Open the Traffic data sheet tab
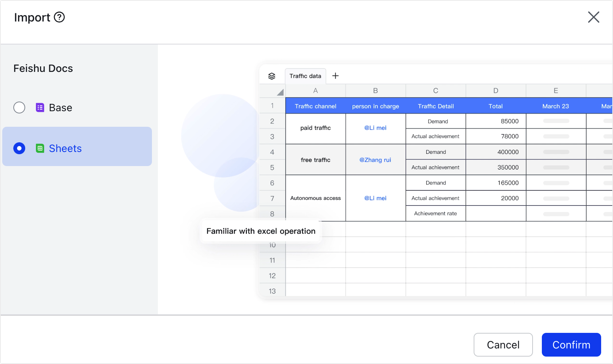The image size is (613, 364). [305, 76]
